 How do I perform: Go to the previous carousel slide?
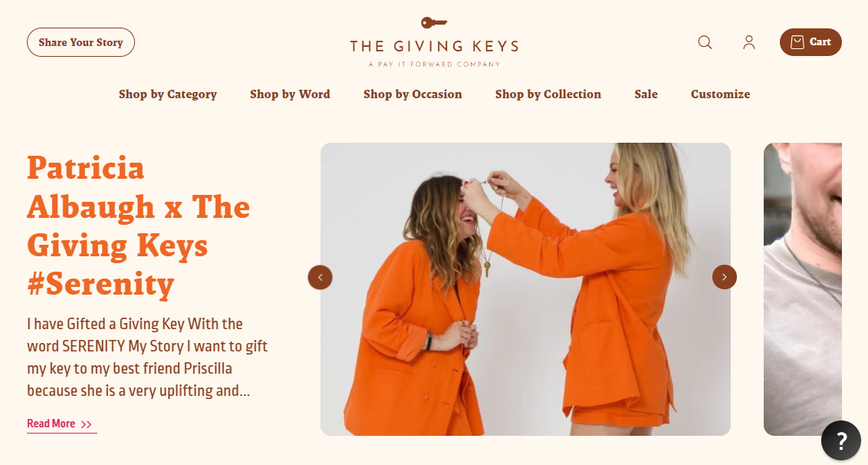click(x=320, y=277)
